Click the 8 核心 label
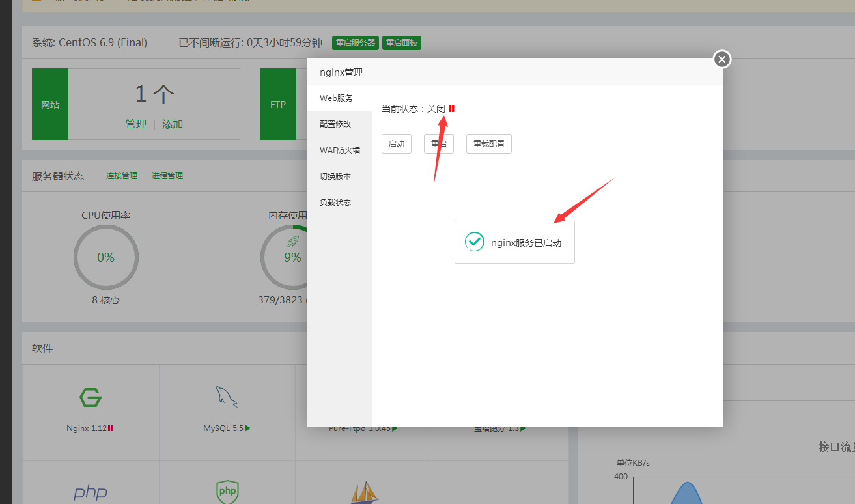 click(x=106, y=300)
